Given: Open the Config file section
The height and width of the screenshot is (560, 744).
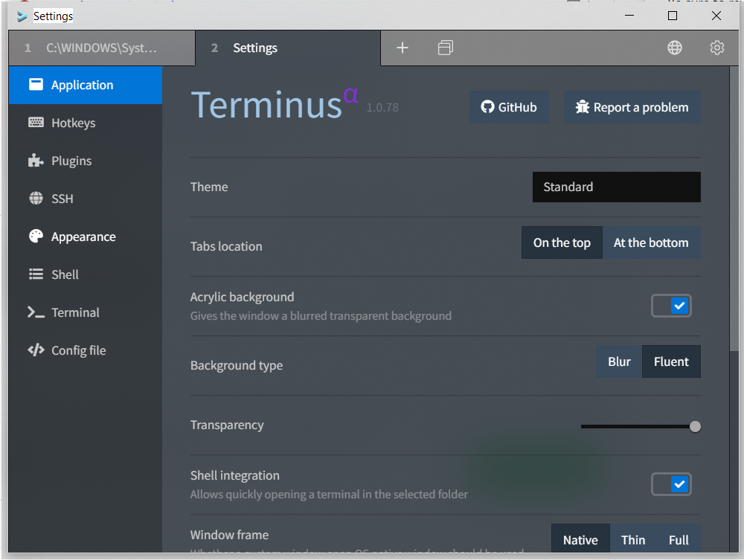Looking at the screenshot, I should 86,350.
